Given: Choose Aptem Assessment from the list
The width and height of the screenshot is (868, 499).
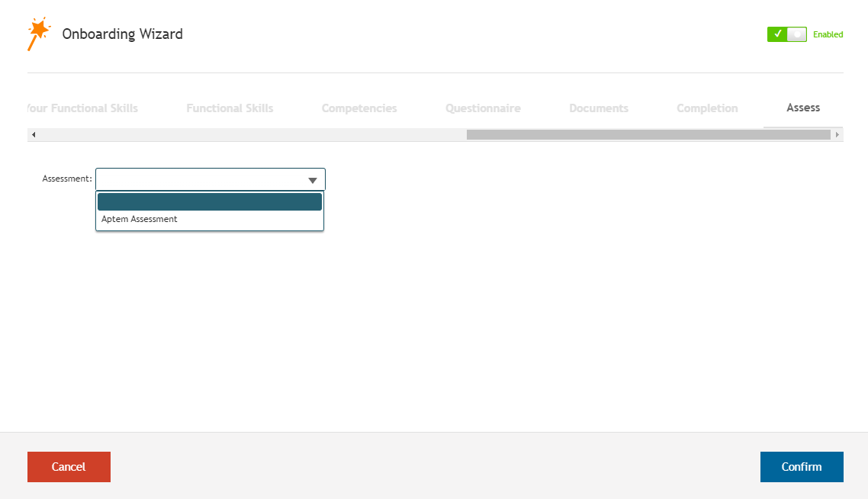Looking at the screenshot, I should [209, 219].
